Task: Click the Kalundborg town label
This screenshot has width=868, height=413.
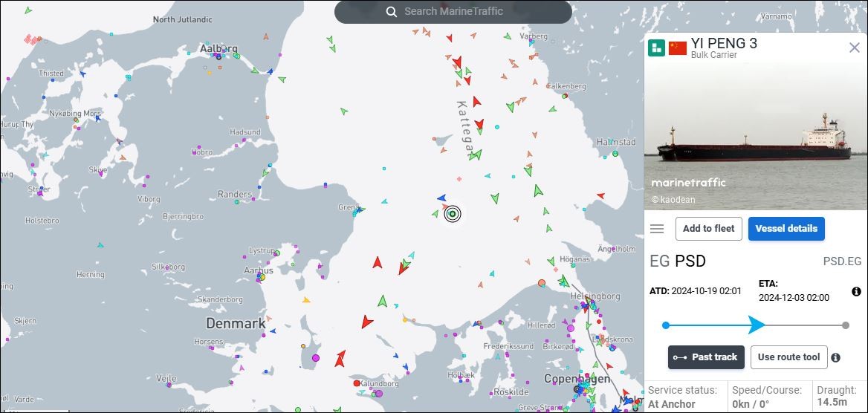Action: 379,383
